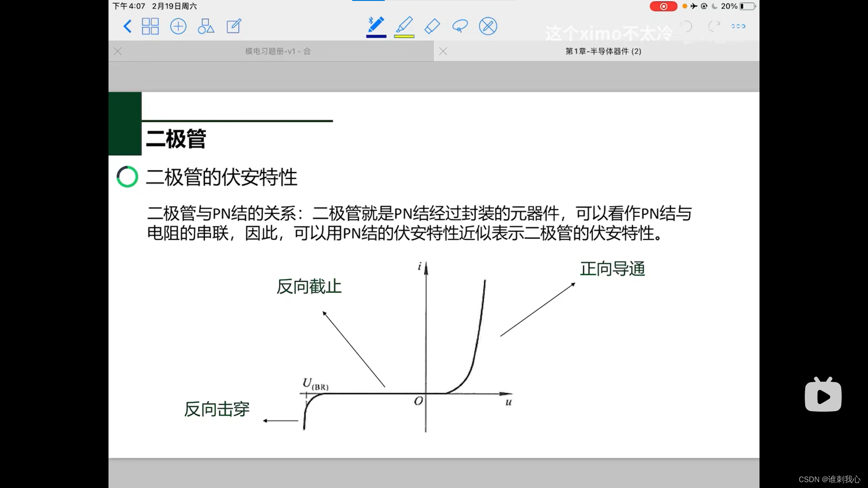
Task: Select the blue pen tool
Action: 376,26
